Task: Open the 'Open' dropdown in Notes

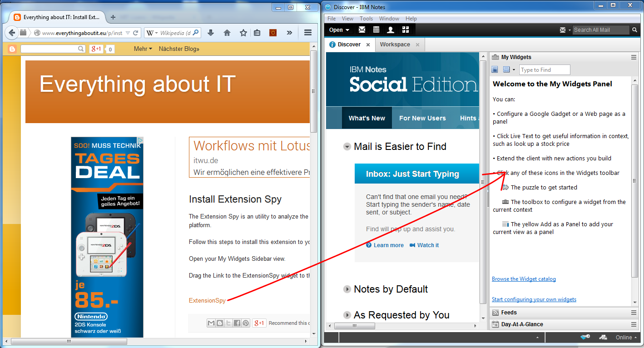Action: pyautogui.click(x=339, y=30)
